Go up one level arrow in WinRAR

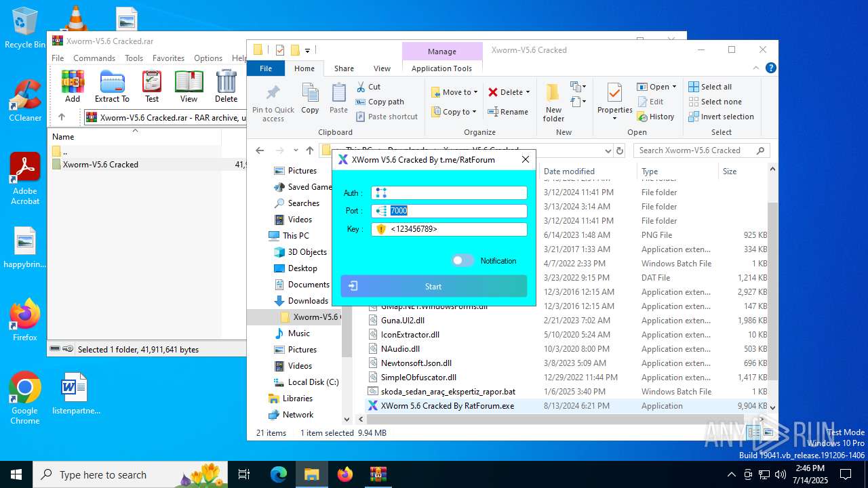tap(62, 117)
